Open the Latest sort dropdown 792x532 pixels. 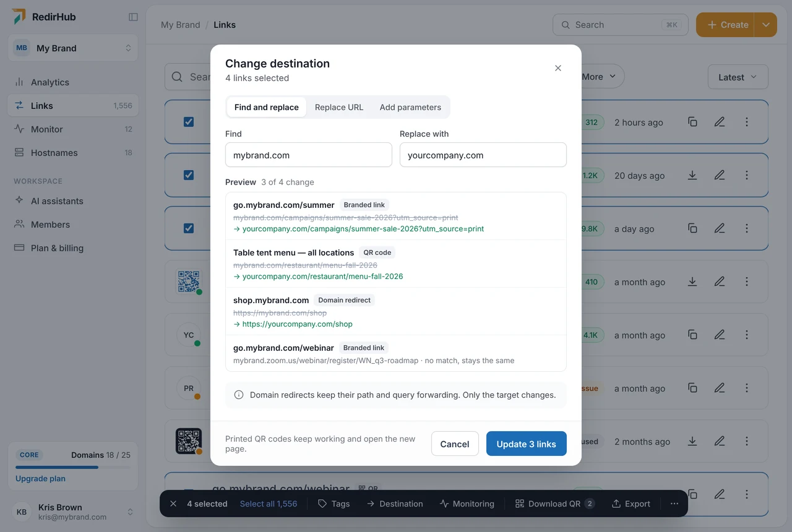click(x=738, y=77)
